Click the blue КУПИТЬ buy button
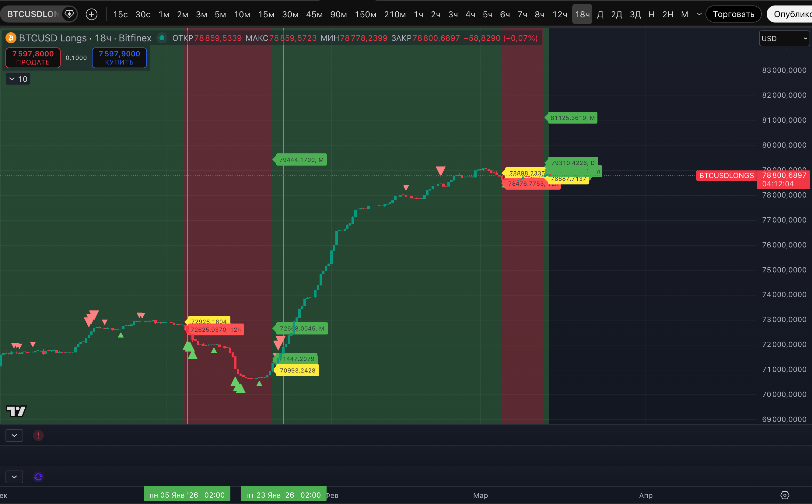Viewport: 812px width, 504px height. [x=119, y=58]
